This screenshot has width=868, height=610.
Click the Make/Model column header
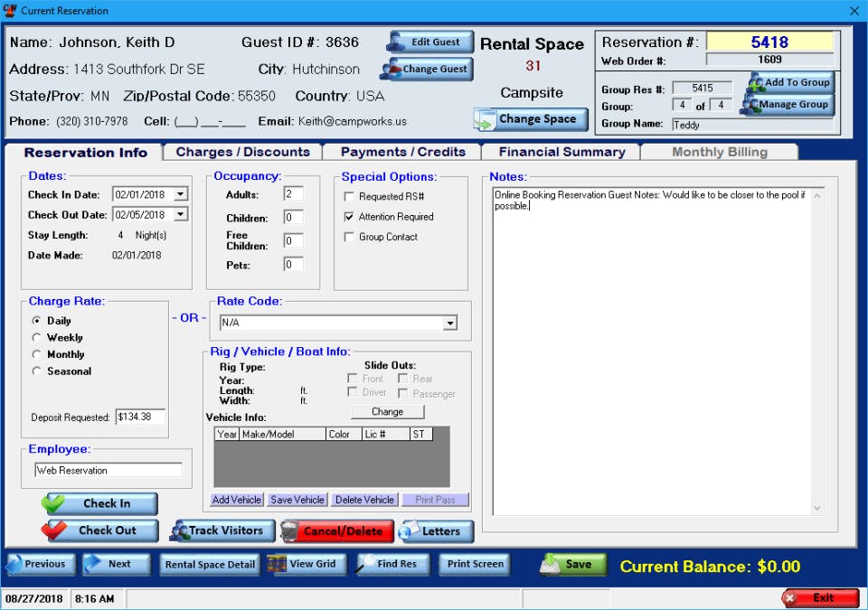coord(282,434)
